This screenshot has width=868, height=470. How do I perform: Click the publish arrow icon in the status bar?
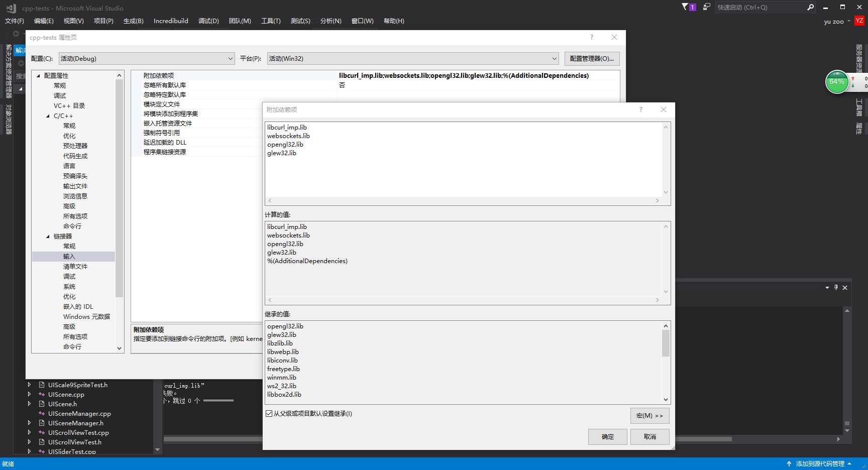click(x=789, y=464)
